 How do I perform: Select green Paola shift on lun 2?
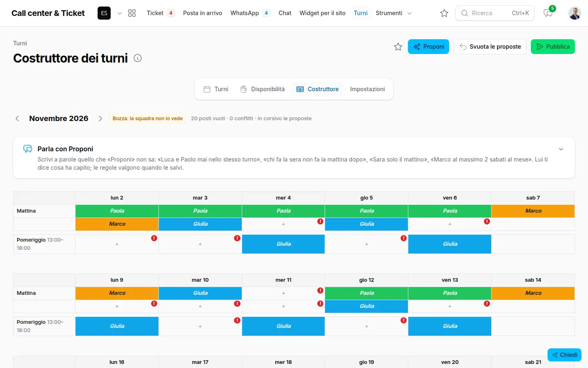(x=117, y=211)
